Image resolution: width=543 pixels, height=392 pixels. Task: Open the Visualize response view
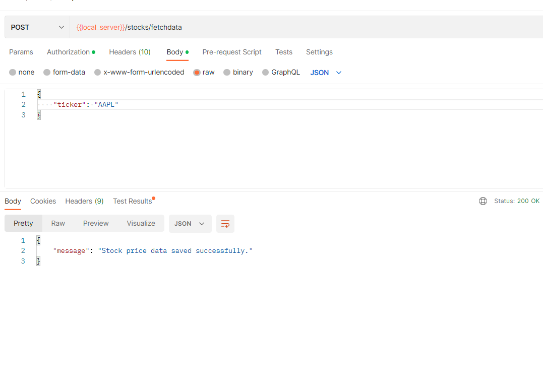(141, 223)
